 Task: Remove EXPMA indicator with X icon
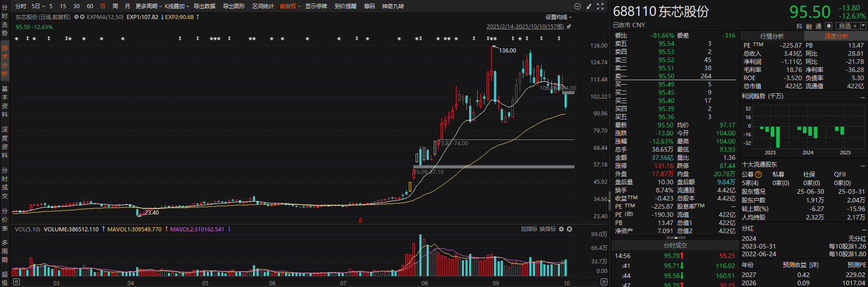pyautogui.click(x=83, y=17)
